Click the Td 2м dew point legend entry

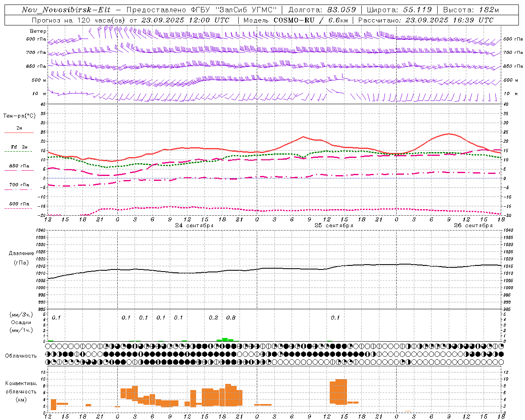(x=19, y=147)
